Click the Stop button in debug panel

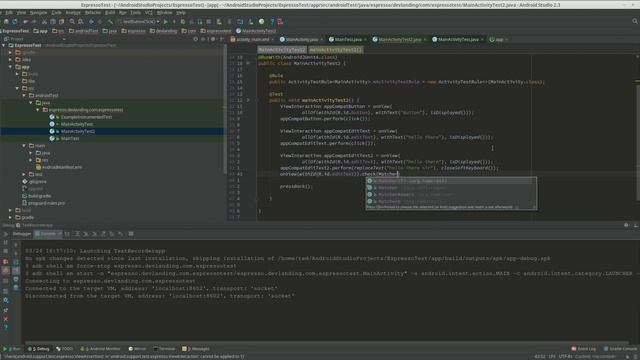click(6, 252)
